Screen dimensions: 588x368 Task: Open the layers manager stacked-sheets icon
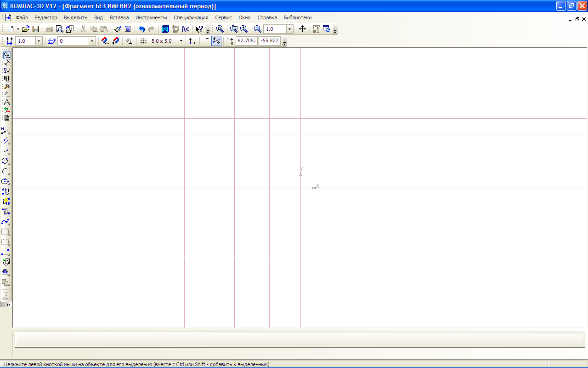click(51, 41)
